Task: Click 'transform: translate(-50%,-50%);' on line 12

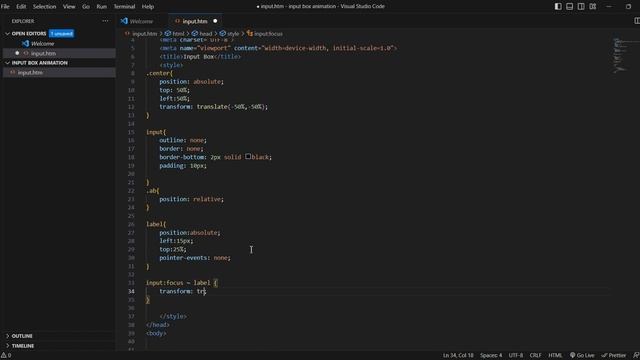Action: pos(213,107)
